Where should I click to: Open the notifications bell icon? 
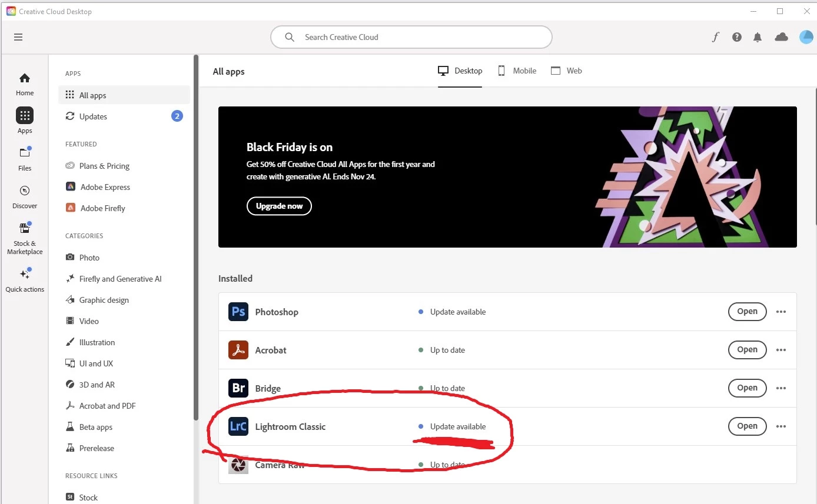(758, 37)
